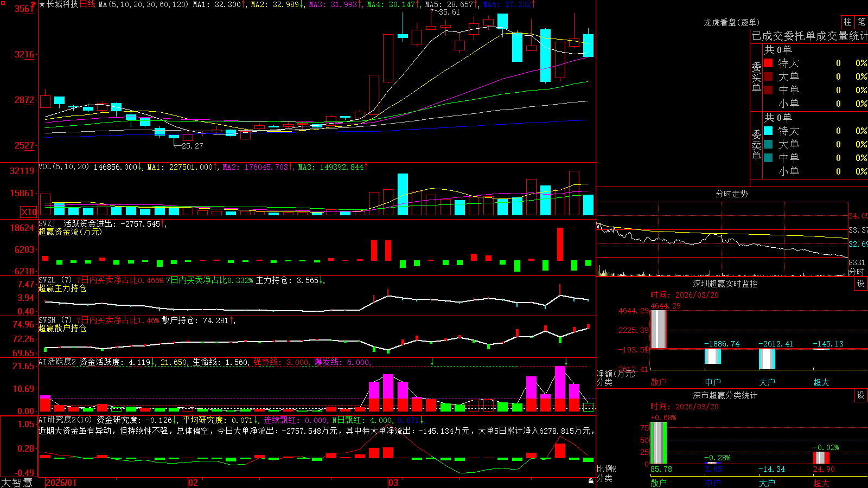This screenshot has height=488, width=868.
Task: Open 设 settings for 深市超赢分类统计
Action: pyautogui.click(x=861, y=395)
